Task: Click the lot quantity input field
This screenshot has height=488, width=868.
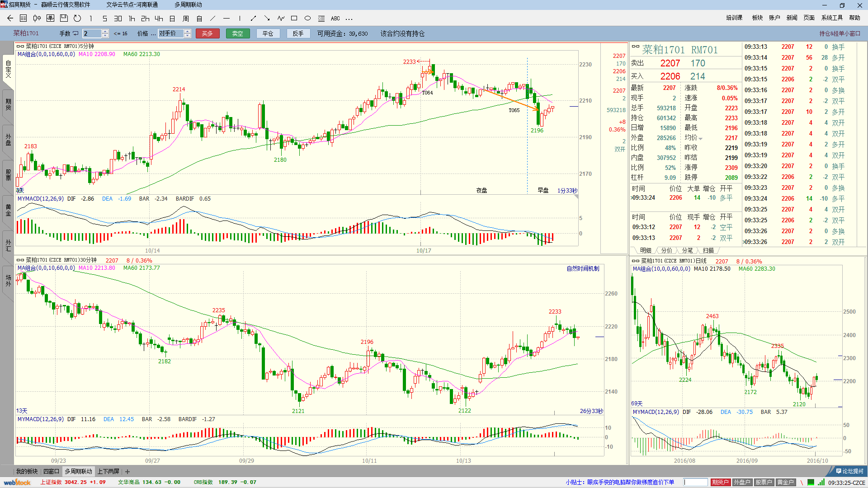Action: point(92,33)
